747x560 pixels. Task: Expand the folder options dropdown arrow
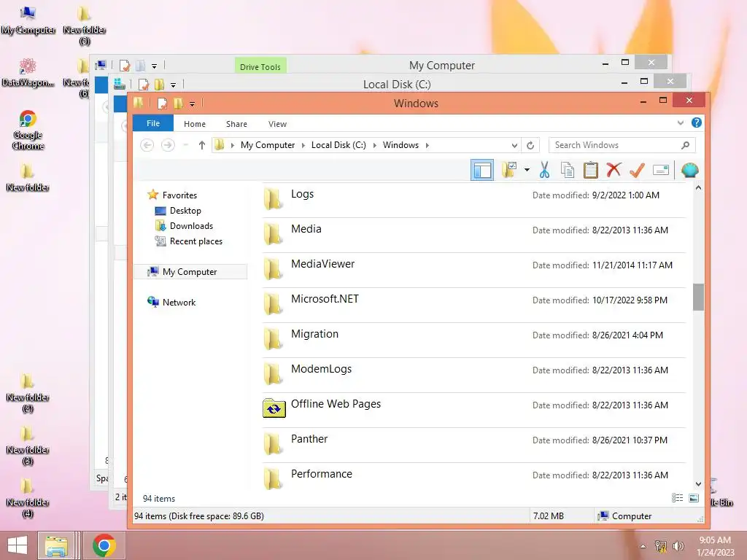[x=527, y=170]
